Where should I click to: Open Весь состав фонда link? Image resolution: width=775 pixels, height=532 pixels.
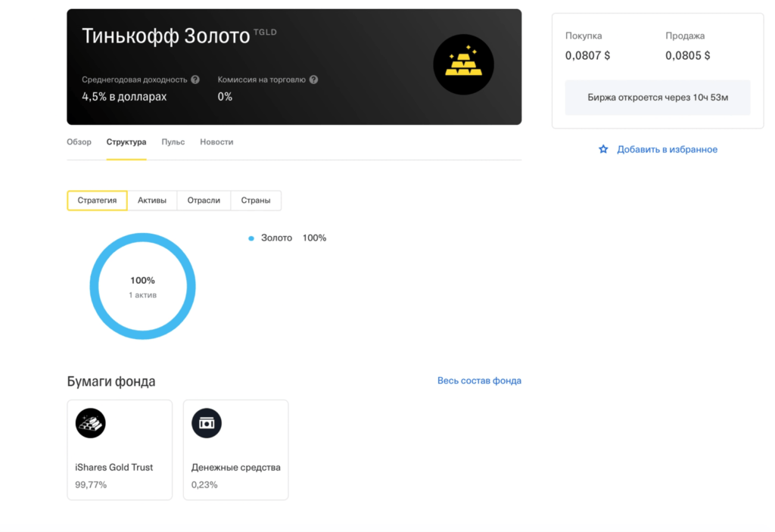tap(479, 381)
